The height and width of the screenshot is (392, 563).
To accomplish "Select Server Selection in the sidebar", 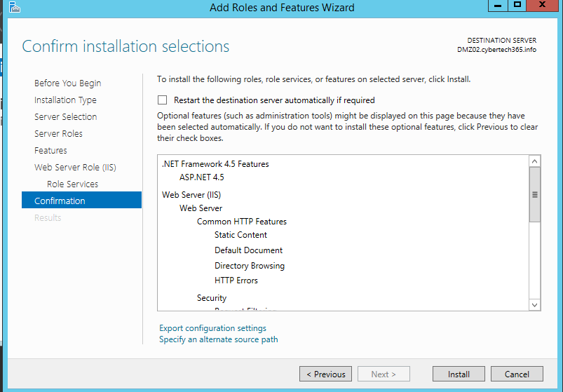I will [x=66, y=116].
